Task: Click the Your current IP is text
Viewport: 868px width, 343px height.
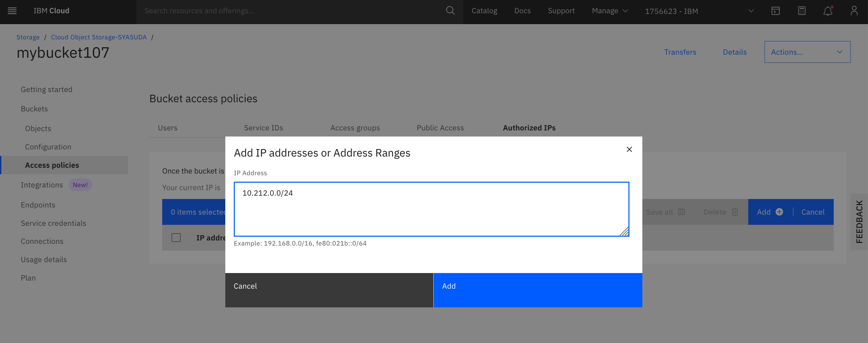Action: pos(191,188)
